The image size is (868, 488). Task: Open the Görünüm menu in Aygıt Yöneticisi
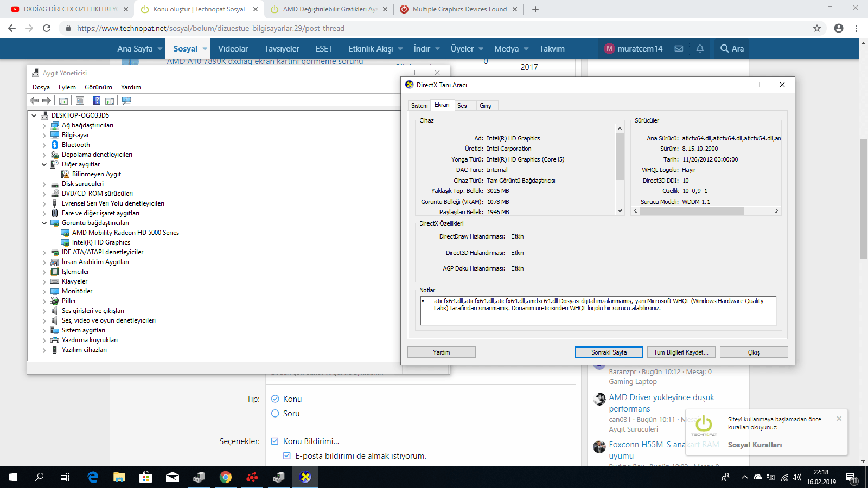pyautogui.click(x=98, y=87)
